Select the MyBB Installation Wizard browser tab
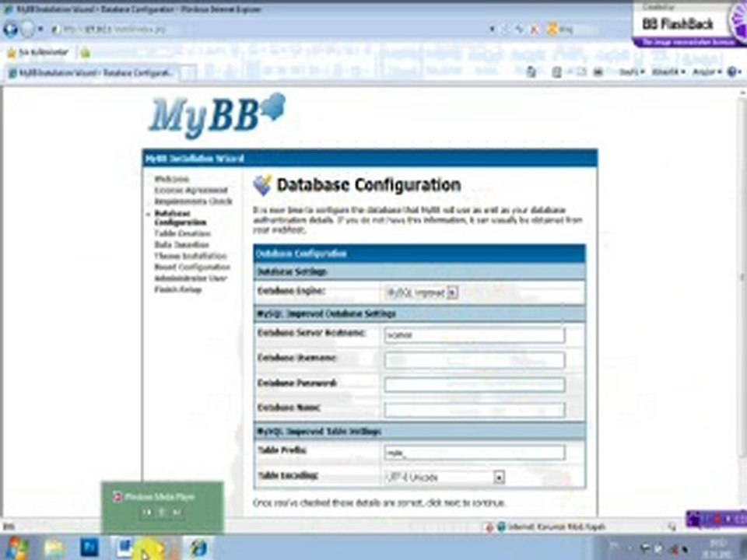The image size is (747, 560). 92,73
